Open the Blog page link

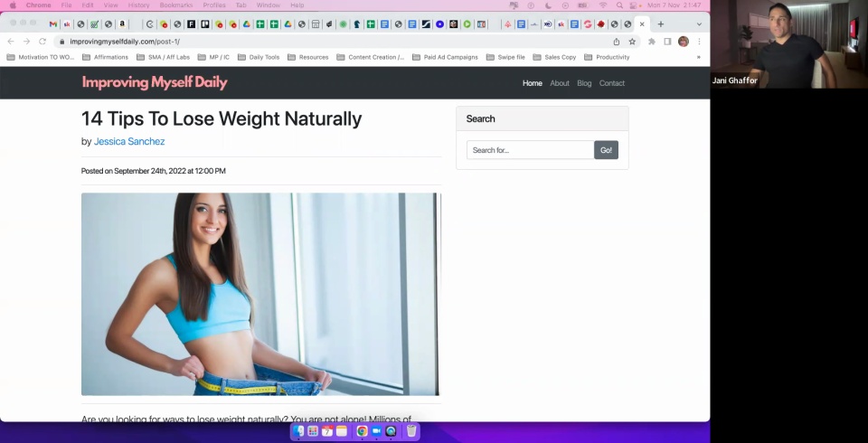[x=584, y=83]
